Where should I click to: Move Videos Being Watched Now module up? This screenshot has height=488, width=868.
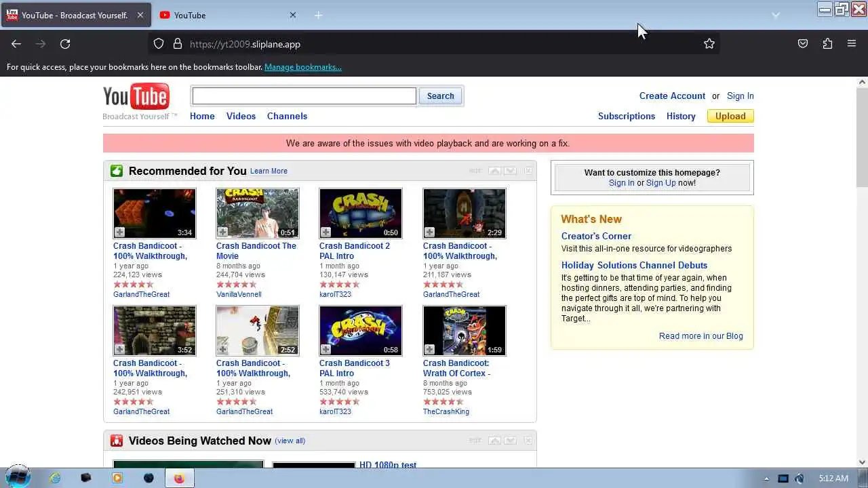click(x=495, y=441)
